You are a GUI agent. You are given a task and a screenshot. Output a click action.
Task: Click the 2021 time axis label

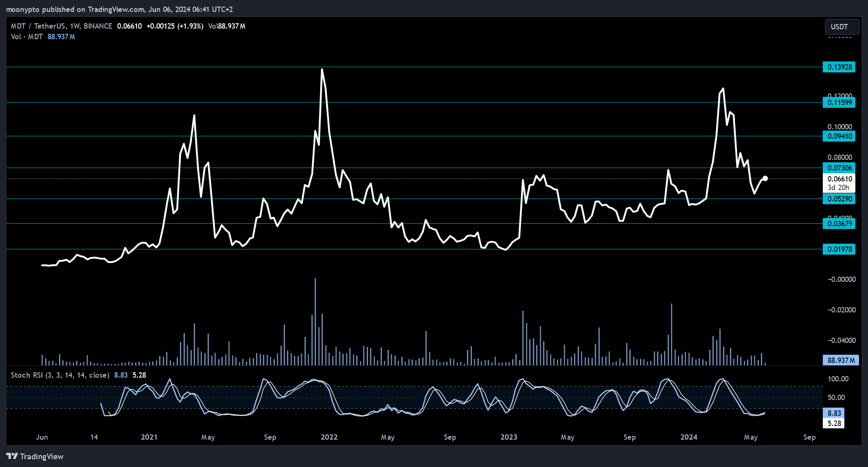coord(149,437)
